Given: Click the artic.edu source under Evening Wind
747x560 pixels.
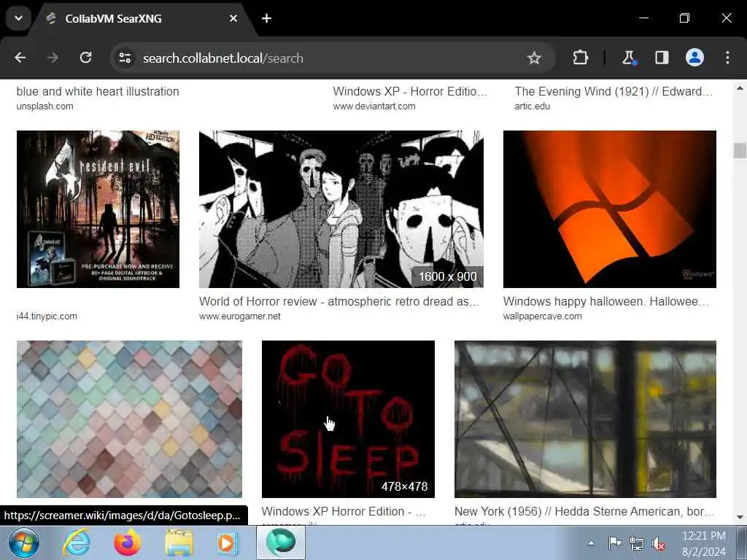Looking at the screenshot, I should pos(532,106).
